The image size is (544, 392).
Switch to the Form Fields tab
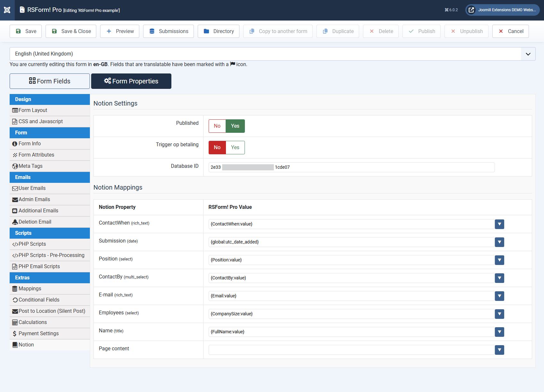click(50, 81)
